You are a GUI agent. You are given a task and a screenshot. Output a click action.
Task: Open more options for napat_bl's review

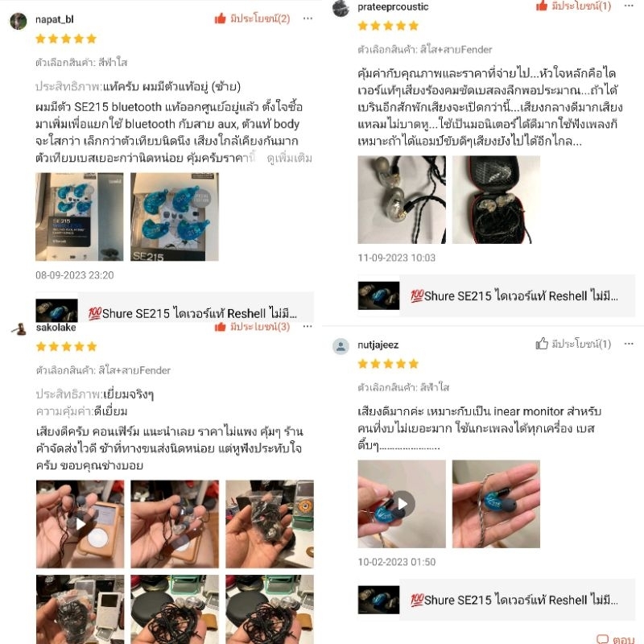click(x=308, y=19)
